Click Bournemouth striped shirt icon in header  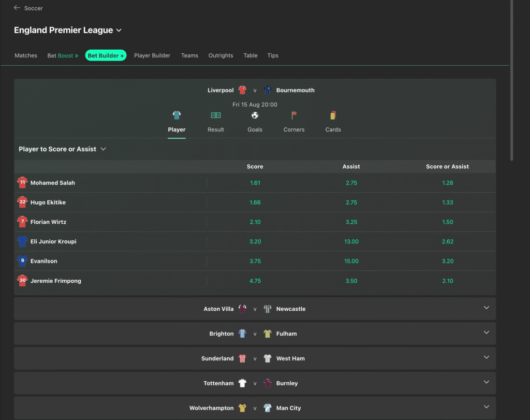[x=268, y=90]
